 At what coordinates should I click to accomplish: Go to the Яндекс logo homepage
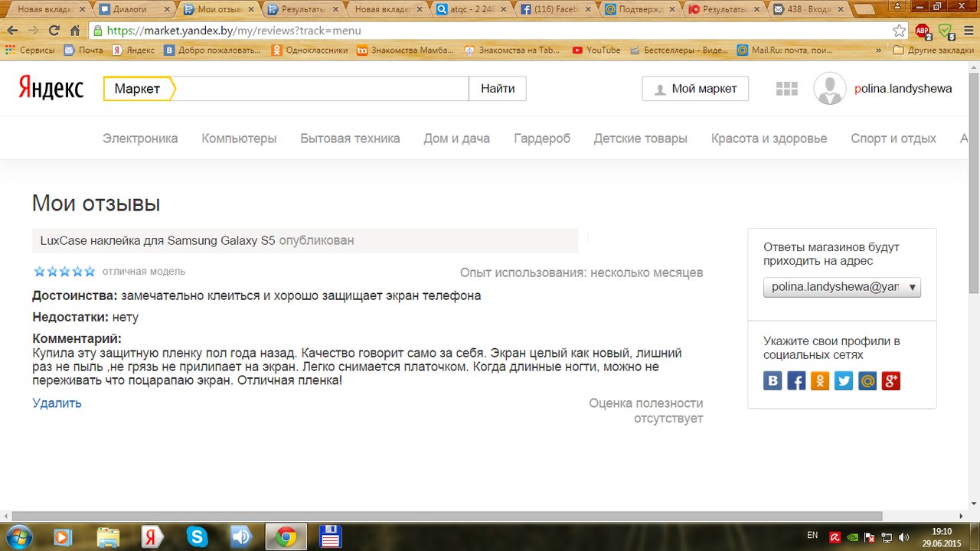[x=51, y=89]
